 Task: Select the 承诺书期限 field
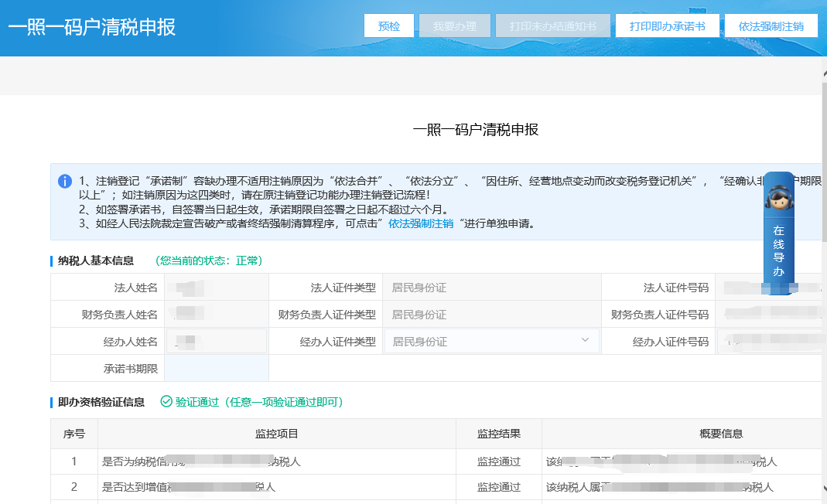tap(217, 369)
